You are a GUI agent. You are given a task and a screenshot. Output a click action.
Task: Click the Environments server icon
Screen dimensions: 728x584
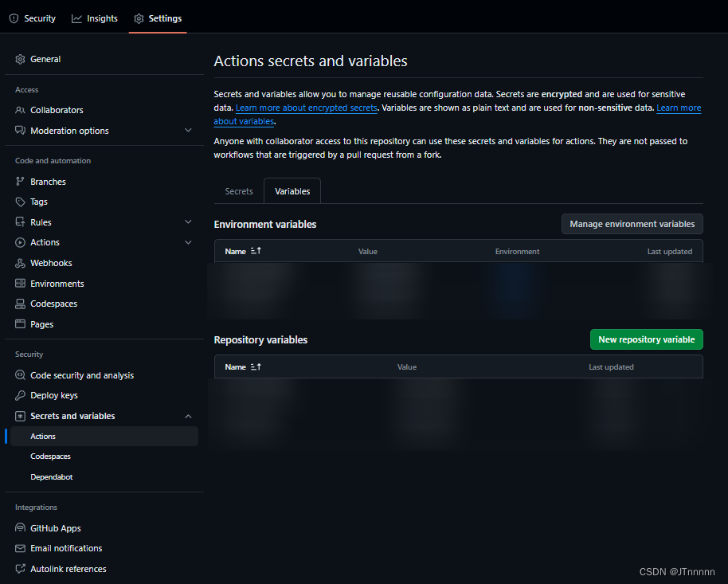[x=20, y=284]
